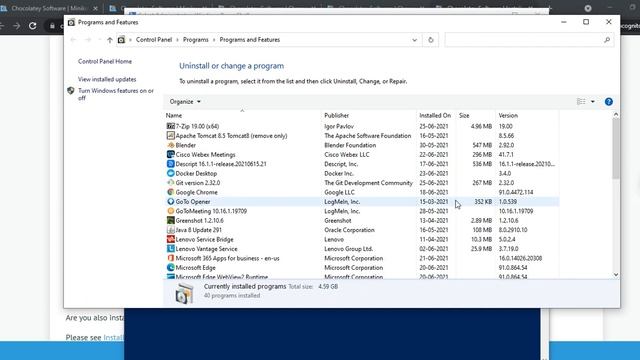Sort the list by Size column

[475, 116]
